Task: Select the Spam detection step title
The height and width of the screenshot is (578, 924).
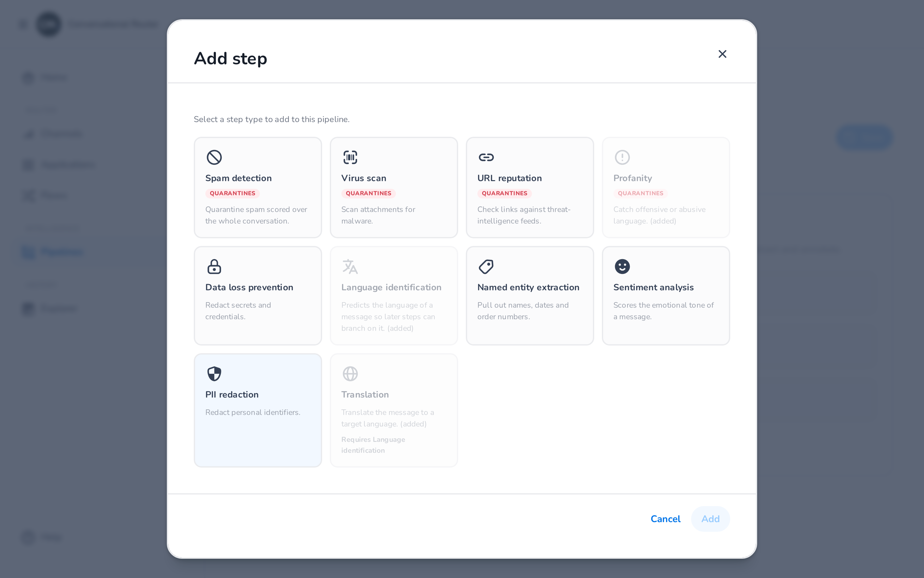Action: [x=238, y=178]
